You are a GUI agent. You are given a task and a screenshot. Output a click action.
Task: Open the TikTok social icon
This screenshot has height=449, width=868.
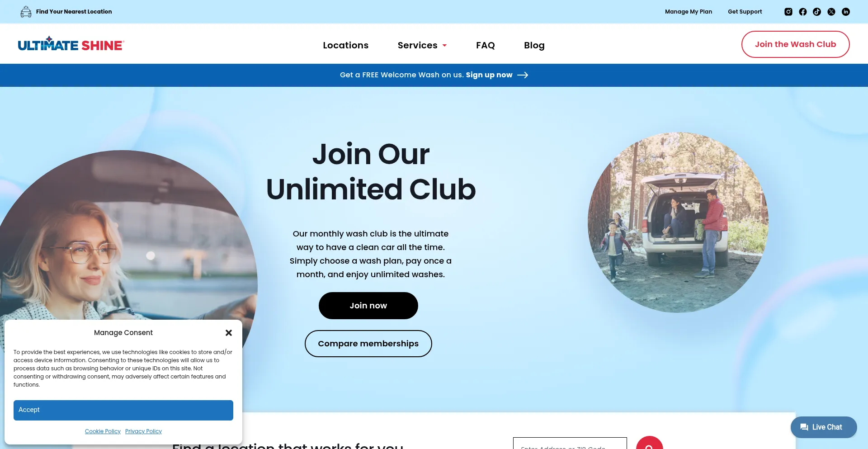pos(816,12)
